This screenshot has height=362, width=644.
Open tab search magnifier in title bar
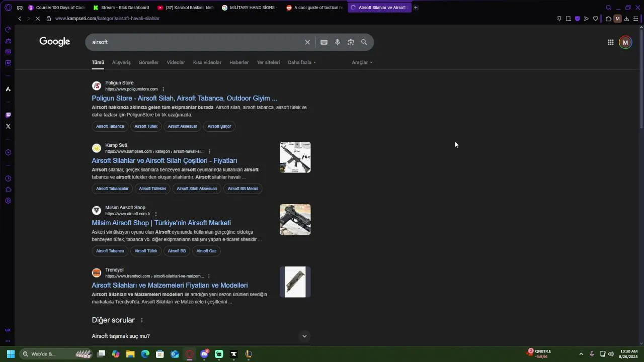[608, 8]
